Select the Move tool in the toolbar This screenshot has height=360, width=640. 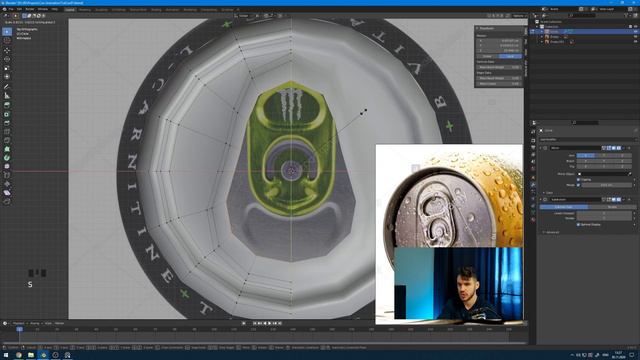pos(7,50)
